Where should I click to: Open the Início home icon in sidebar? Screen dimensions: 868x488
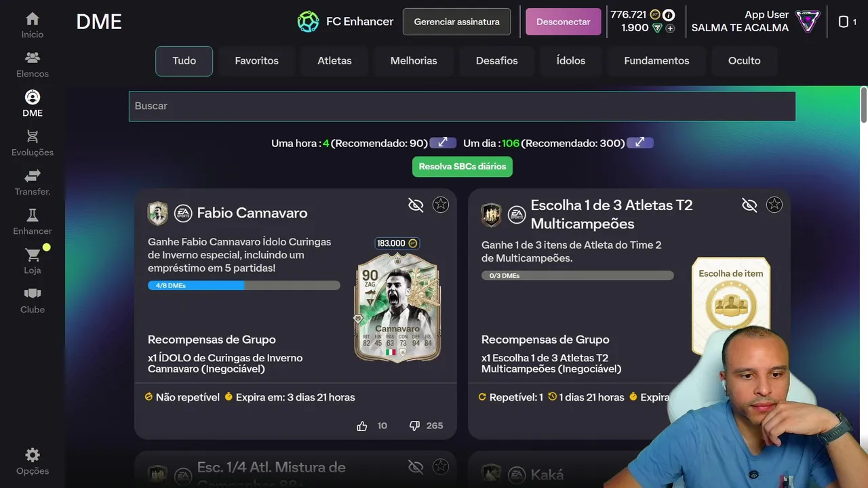[x=32, y=19]
